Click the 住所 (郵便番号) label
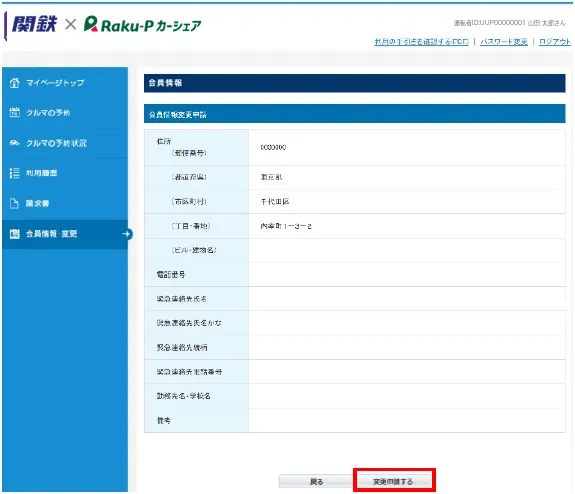The image size is (575, 494). point(182,147)
